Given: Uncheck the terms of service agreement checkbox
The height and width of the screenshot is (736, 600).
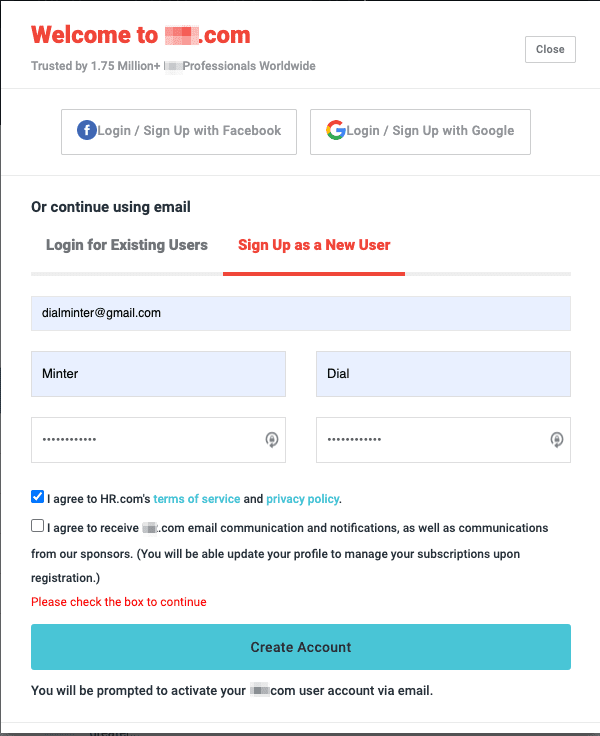Looking at the screenshot, I should (x=38, y=497).
